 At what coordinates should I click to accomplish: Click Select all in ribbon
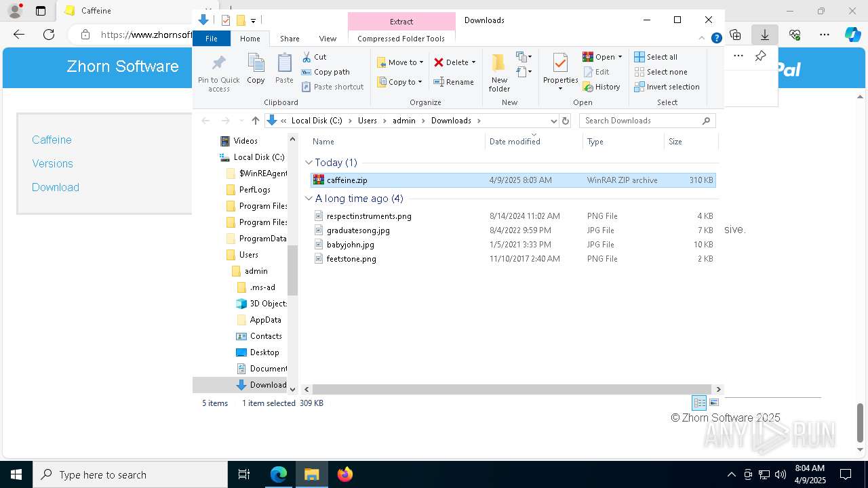pos(656,57)
